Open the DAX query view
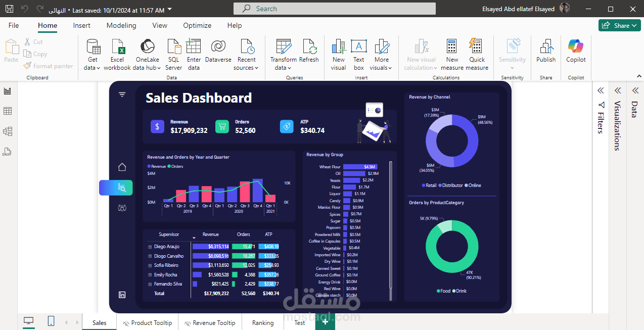 tap(8, 152)
